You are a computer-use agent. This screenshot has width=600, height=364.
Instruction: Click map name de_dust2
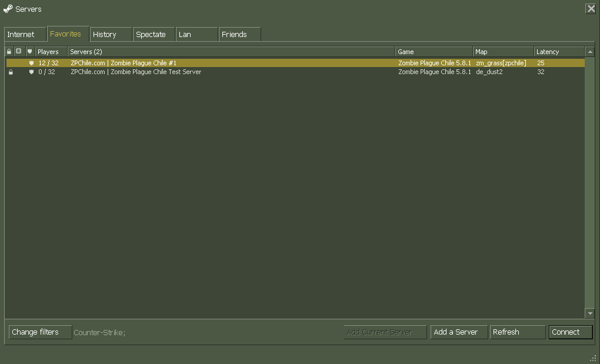click(x=489, y=72)
